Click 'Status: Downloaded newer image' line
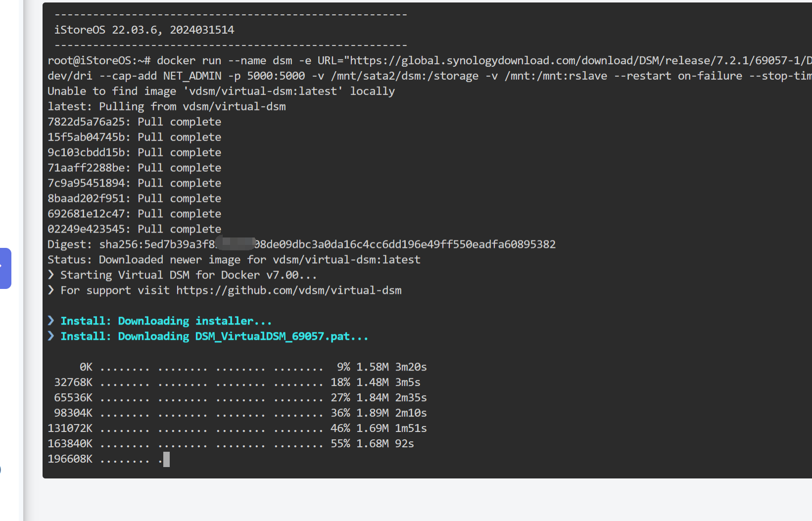Screen dimensions: 812x521 coord(234,260)
